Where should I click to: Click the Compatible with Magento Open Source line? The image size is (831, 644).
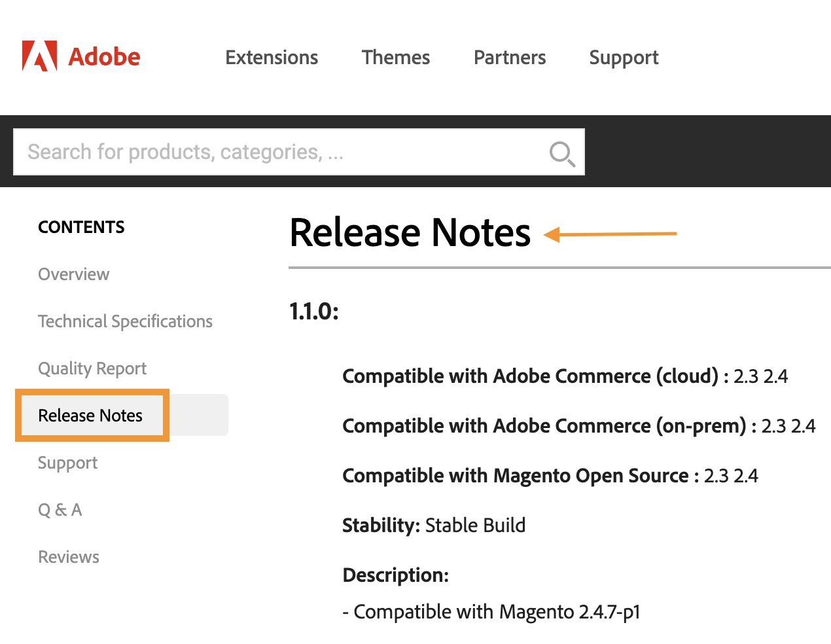point(550,476)
